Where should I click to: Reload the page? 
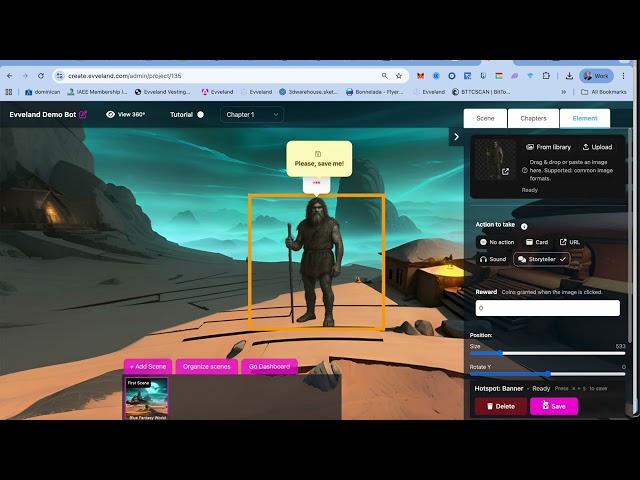pos(41,76)
